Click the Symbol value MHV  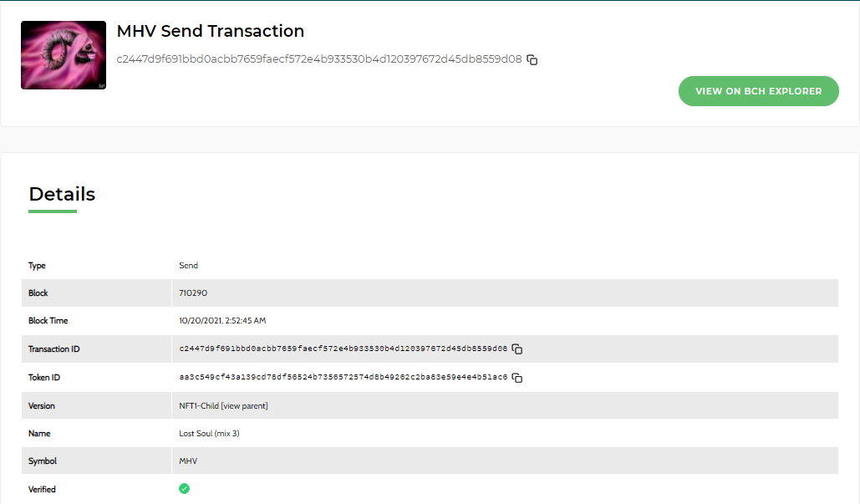[x=188, y=461]
